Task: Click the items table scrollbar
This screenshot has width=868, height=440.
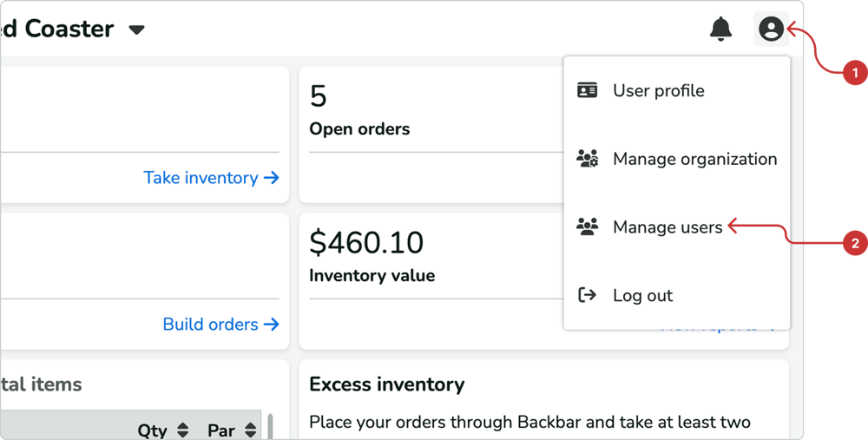Action: pyautogui.click(x=270, y=425)
